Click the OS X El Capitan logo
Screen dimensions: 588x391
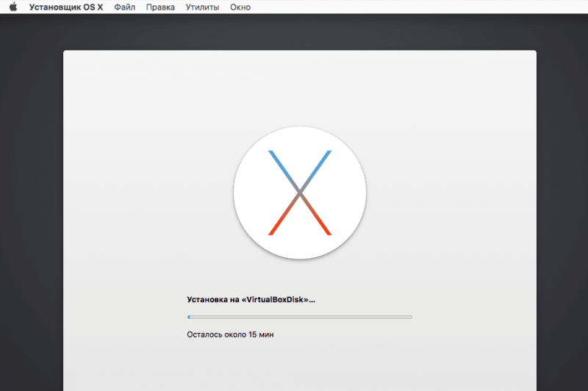pos(300,193)
